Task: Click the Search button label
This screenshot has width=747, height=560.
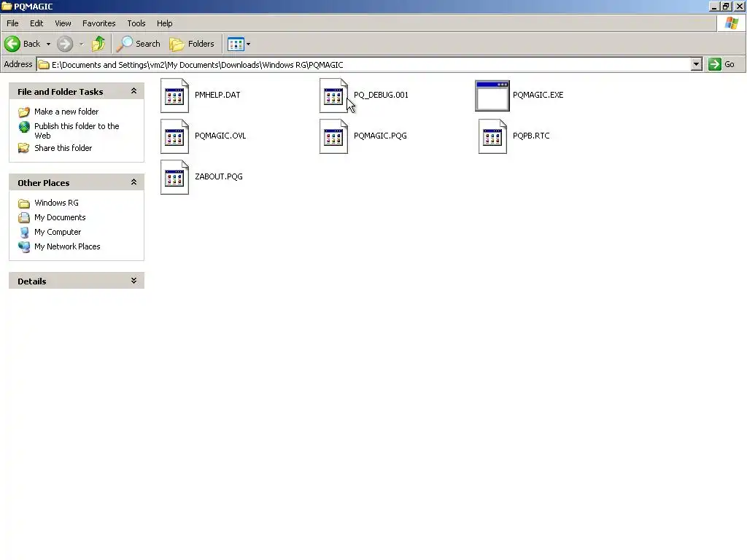Action: click(147, 44)
